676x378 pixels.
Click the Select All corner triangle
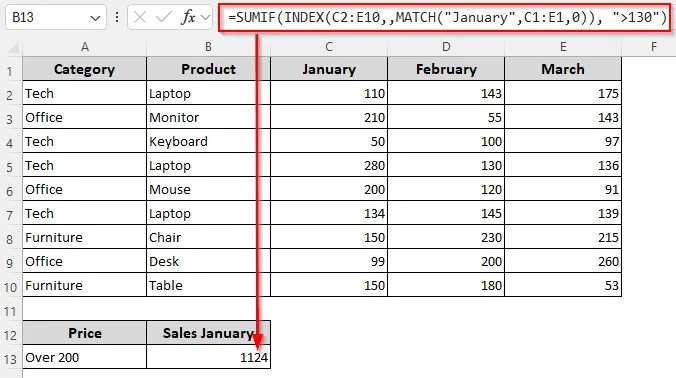tap(14, 47)
